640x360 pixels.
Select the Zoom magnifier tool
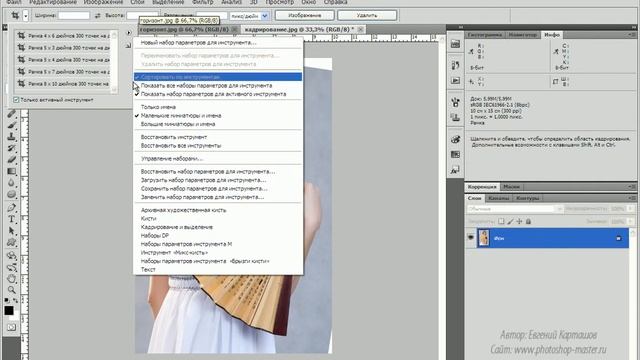pyautogui.click(x=11, y=290)
